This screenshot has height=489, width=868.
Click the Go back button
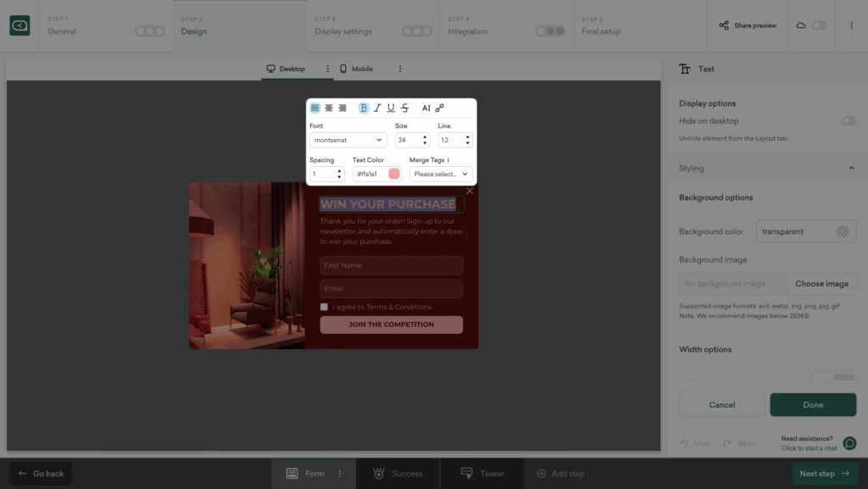coord(41,474)
